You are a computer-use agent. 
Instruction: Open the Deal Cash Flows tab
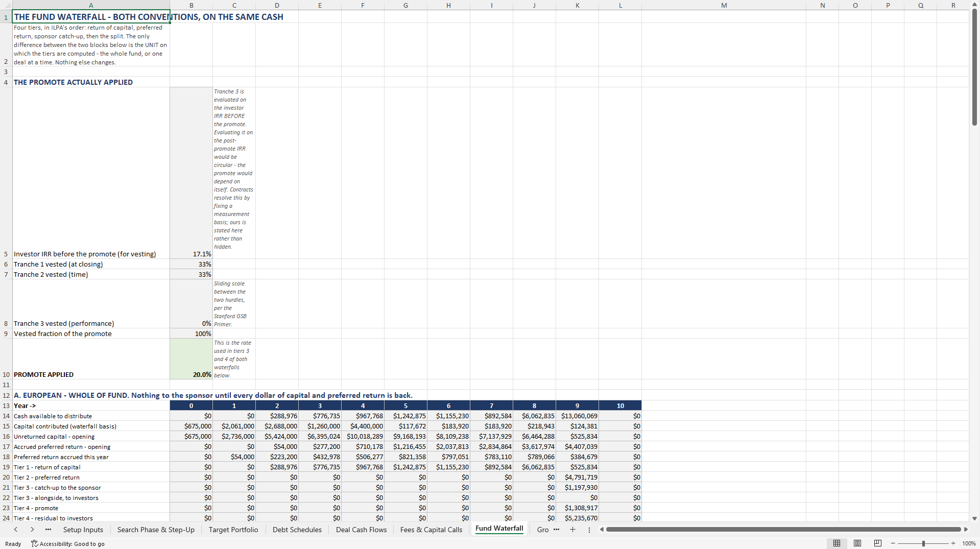(x=361, y=530)
